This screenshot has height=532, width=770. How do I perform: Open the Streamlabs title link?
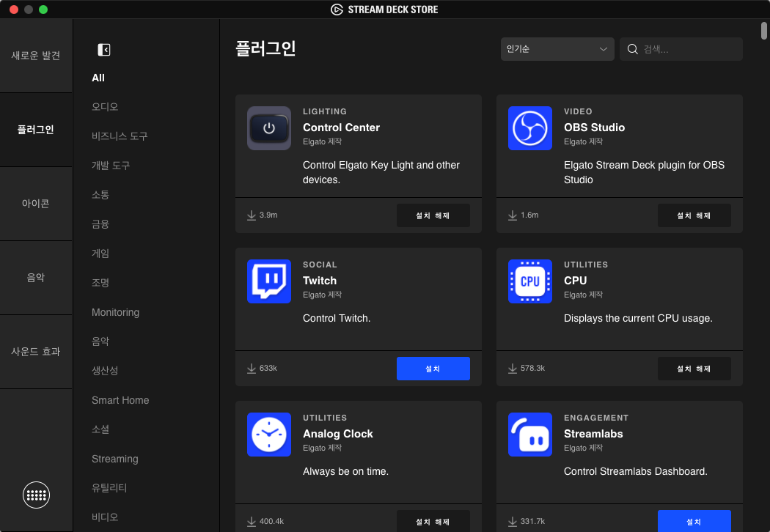[x=593, y=434]
